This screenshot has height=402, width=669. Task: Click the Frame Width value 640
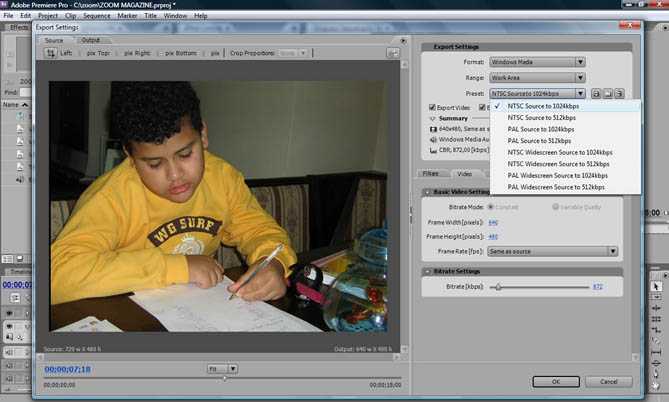click(492, 221)
